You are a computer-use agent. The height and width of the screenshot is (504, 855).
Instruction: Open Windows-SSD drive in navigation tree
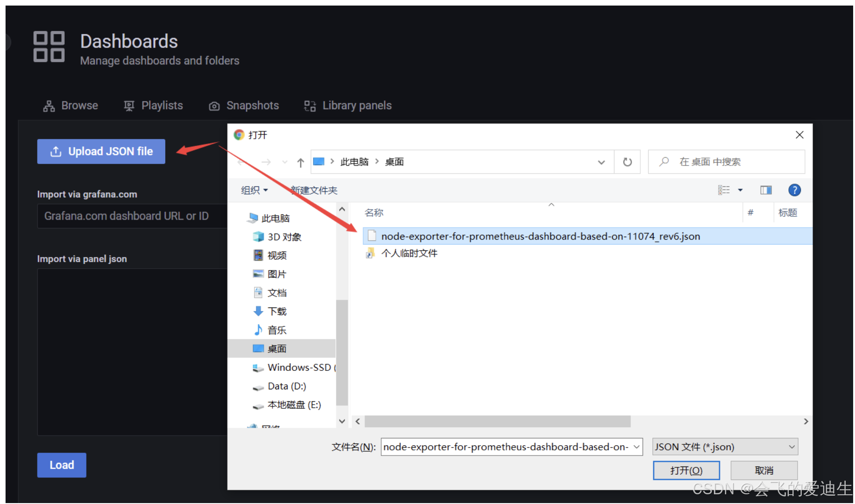pos(294,368)
